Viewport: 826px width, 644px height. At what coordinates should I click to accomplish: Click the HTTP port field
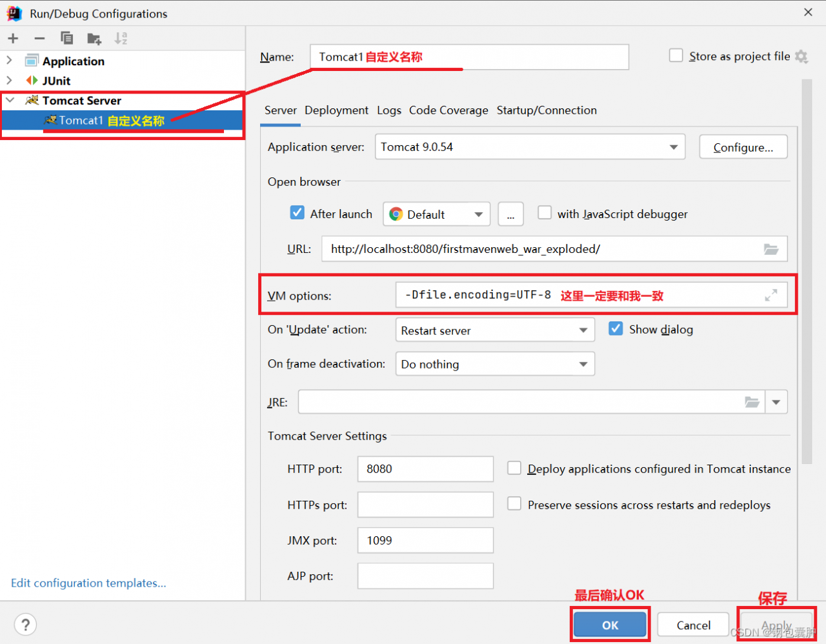point(425,469)
